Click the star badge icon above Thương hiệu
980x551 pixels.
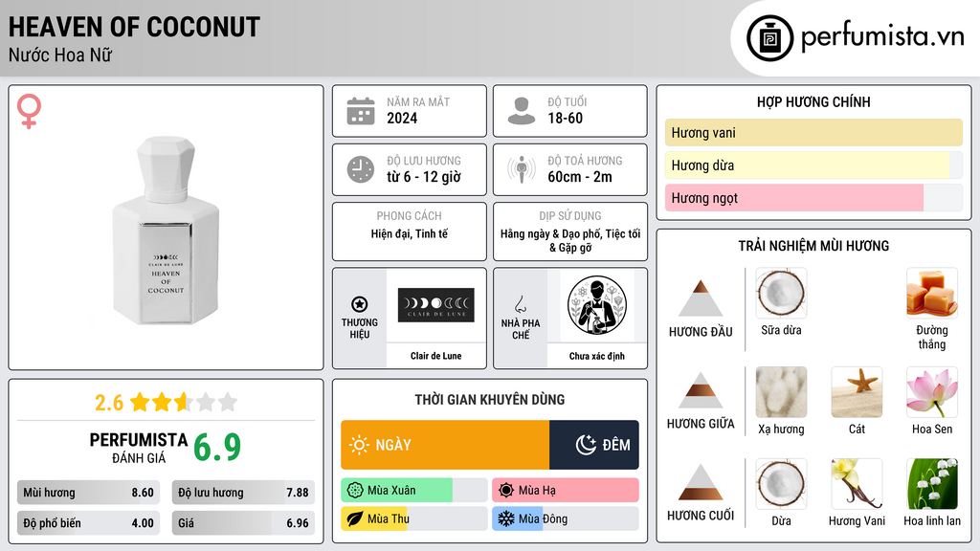[x=360, y=304]
